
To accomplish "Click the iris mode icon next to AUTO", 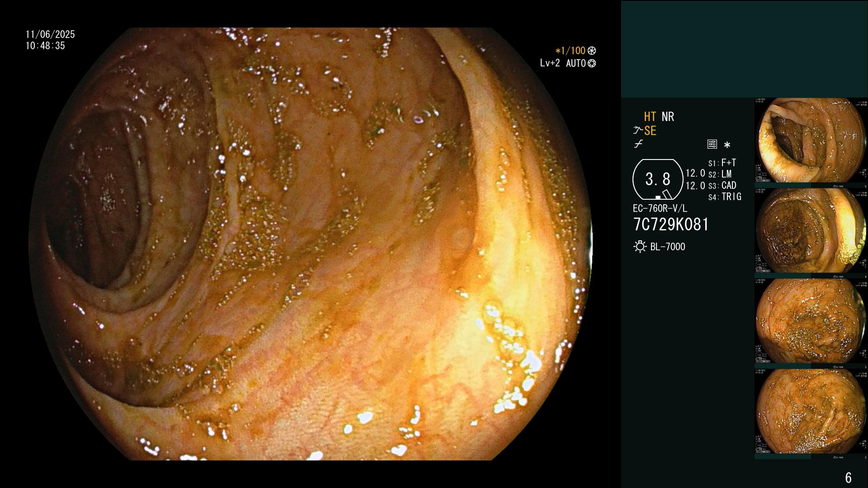I will pos(592,64).
